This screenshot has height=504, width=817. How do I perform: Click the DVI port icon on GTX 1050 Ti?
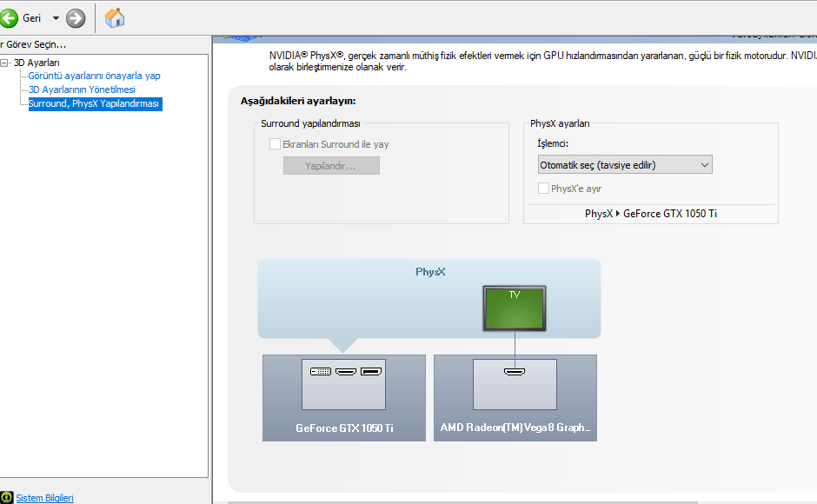coord(321,372)
